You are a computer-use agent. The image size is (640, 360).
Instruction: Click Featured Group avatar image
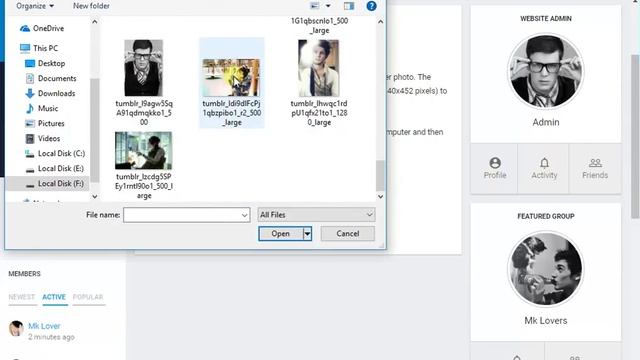click(546, 269)
